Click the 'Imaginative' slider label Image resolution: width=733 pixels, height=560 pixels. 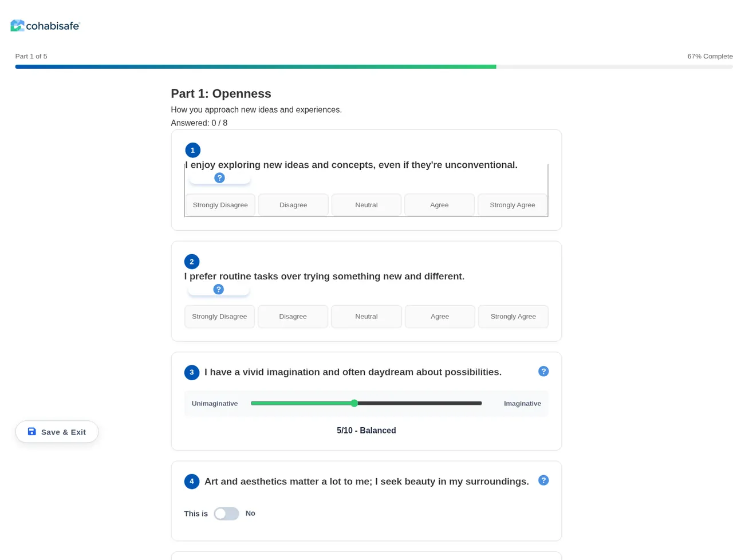click(522, 404)
